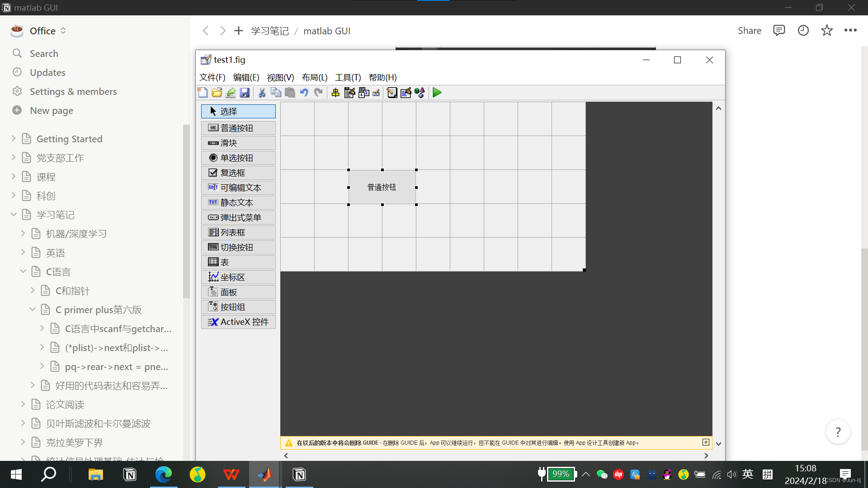
Task: Open the Tab Order Editor icon
Action: [363, 93]
